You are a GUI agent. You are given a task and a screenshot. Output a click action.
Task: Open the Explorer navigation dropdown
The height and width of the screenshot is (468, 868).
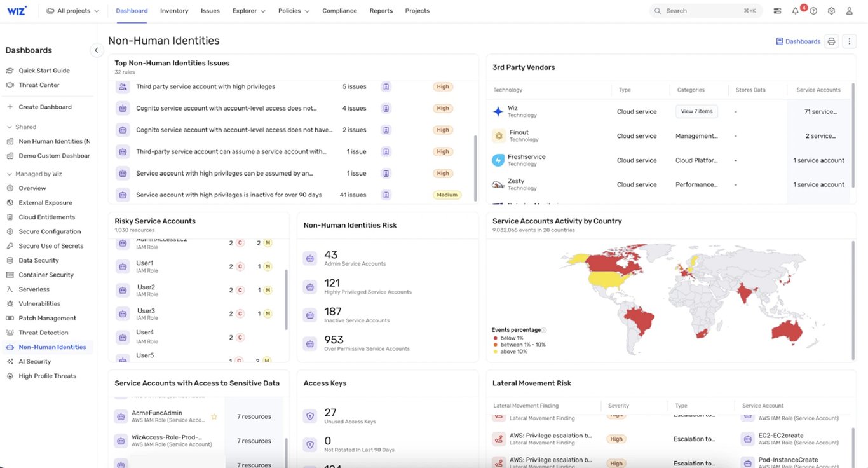point(248,10)
